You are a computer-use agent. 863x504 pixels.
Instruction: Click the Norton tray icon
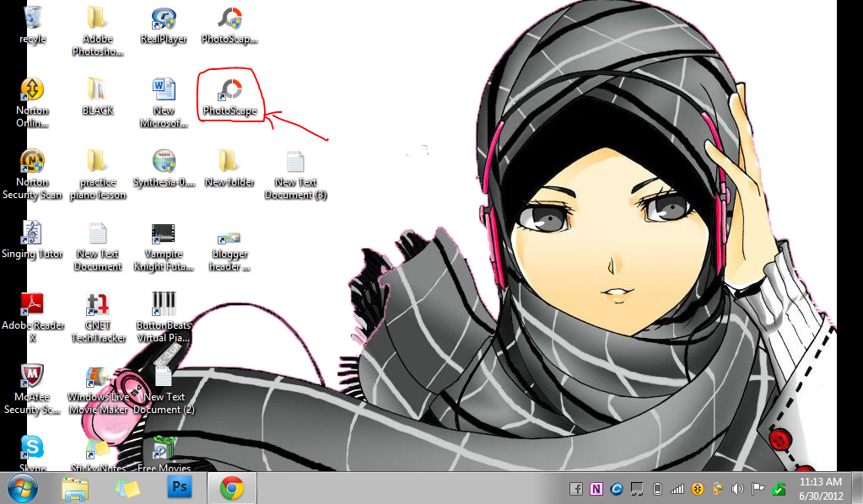click(698, 489)
